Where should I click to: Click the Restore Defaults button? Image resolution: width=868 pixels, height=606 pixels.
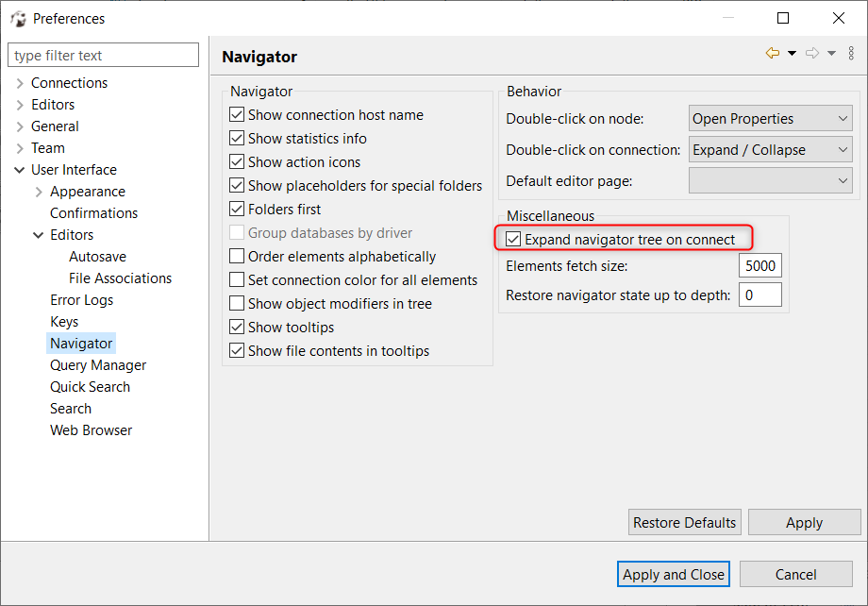[x=684, y=522]
